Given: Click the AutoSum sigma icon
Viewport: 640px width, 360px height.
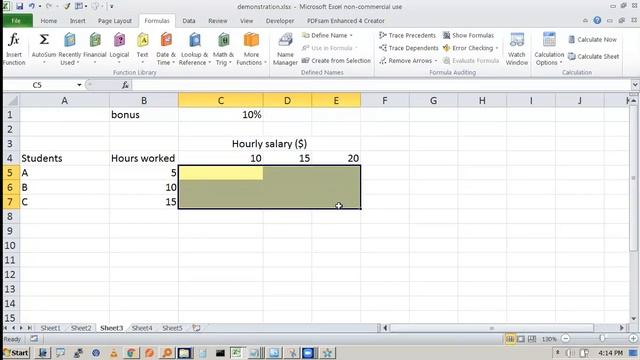Looking at the screenshot, I should tap(44, 40).
